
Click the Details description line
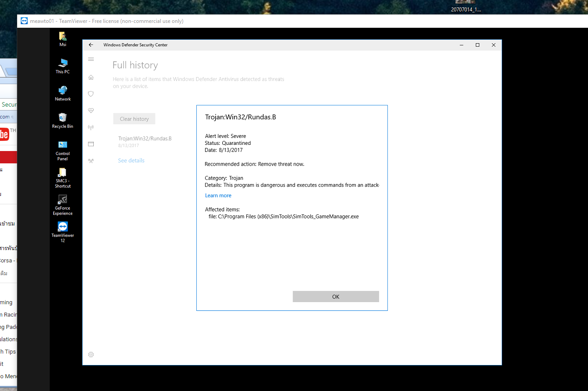pyautogui.click(x=292, y=185)
